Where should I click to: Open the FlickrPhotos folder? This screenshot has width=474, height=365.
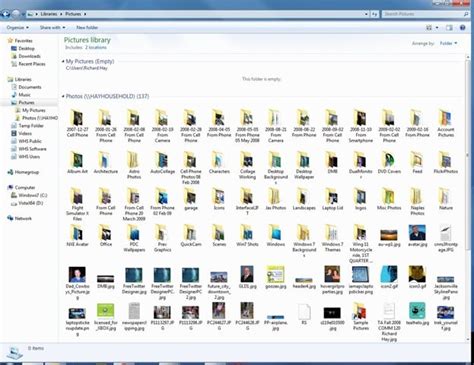pos(446,163)
